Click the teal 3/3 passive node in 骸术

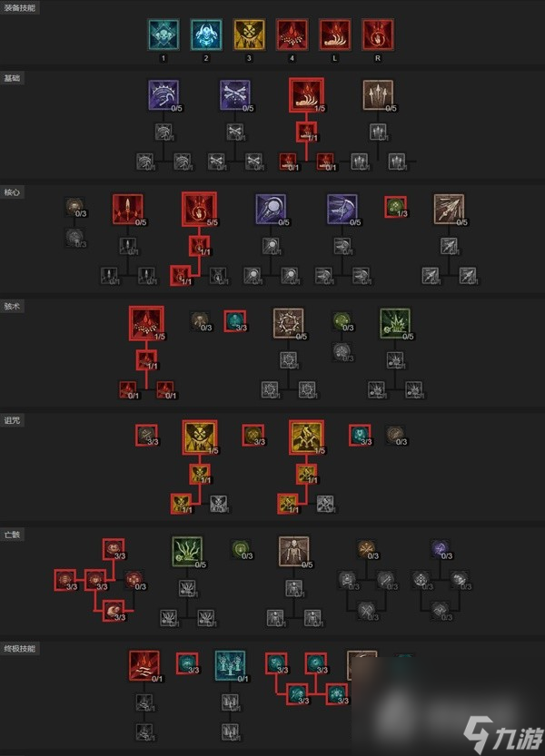pos(235,321)
